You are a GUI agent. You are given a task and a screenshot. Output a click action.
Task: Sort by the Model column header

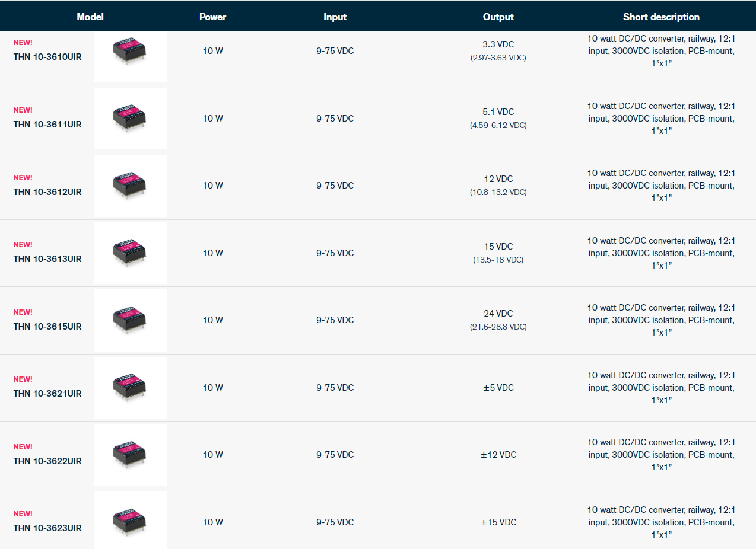[x=90, y=17]
